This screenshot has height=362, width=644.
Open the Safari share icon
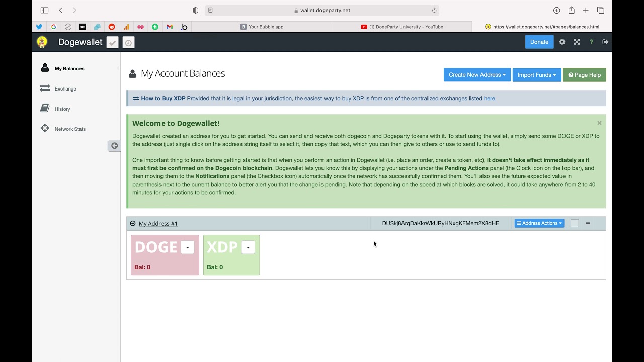coord(572,10)
